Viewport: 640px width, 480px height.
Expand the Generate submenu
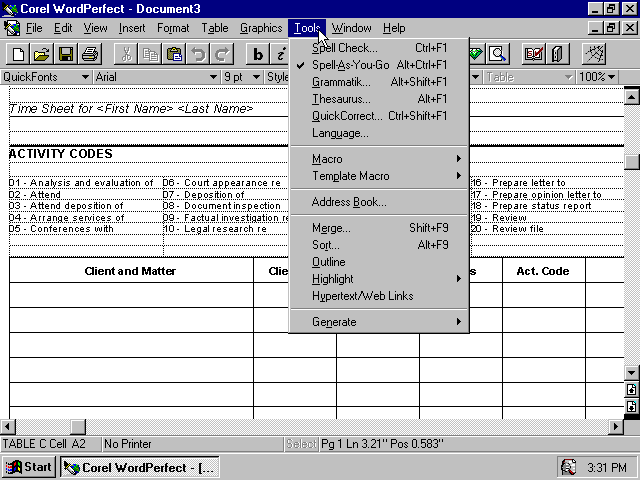pos(379,322)
